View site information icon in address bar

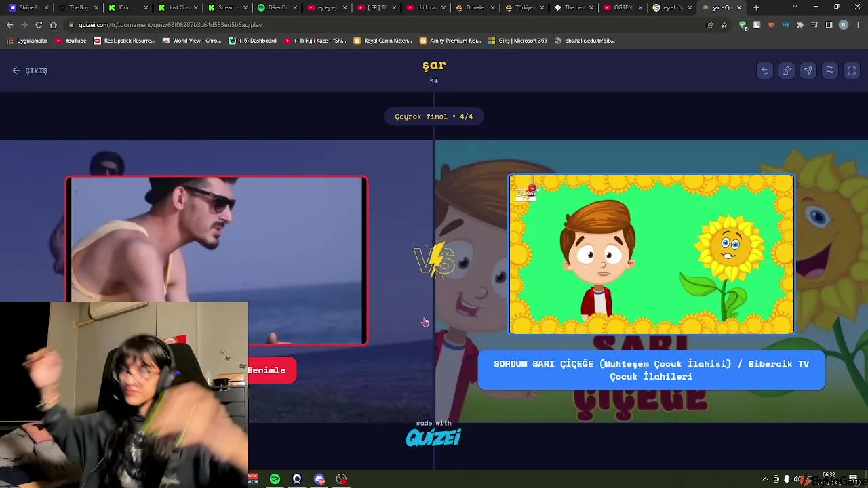(71, 25)
